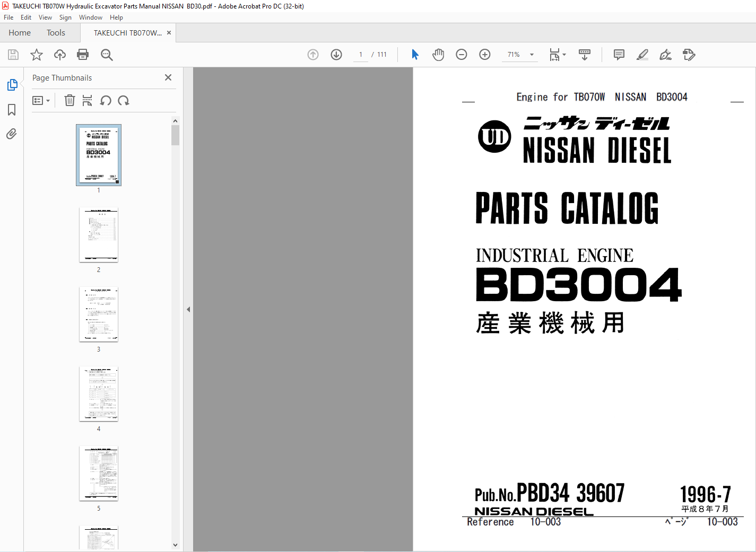Open thumbnails options dropdown menu
The image size is (756, 552).
tap(41, 100)
